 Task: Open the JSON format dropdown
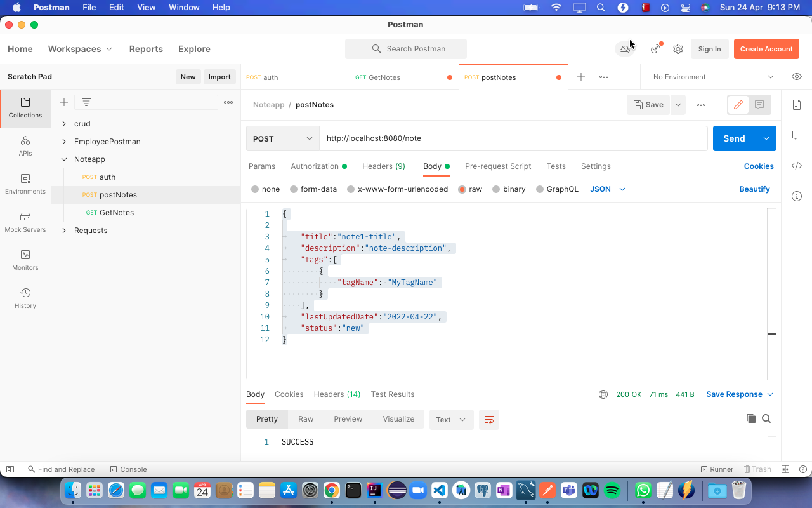pyautogui.click(x=608, y=189)
